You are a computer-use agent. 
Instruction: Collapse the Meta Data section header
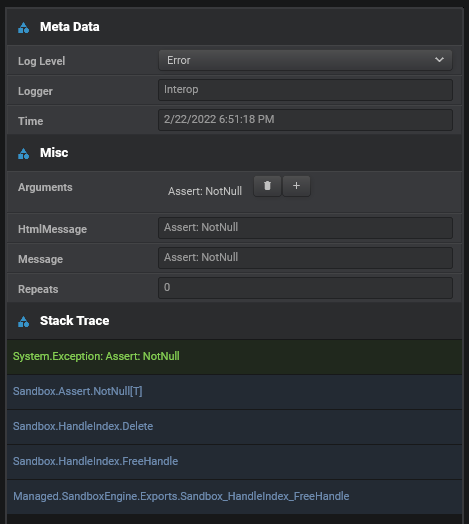pyautogui.click(x=234, y=27)
